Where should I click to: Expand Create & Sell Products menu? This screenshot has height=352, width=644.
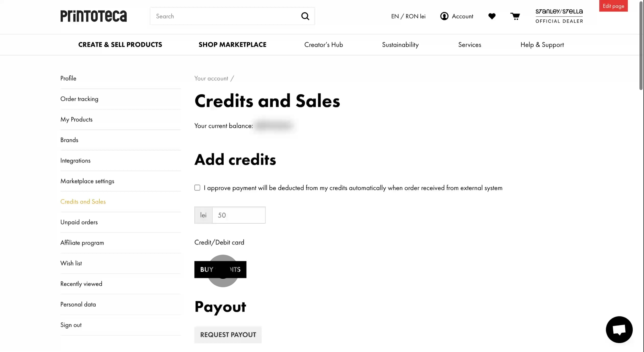coord(120,45)
